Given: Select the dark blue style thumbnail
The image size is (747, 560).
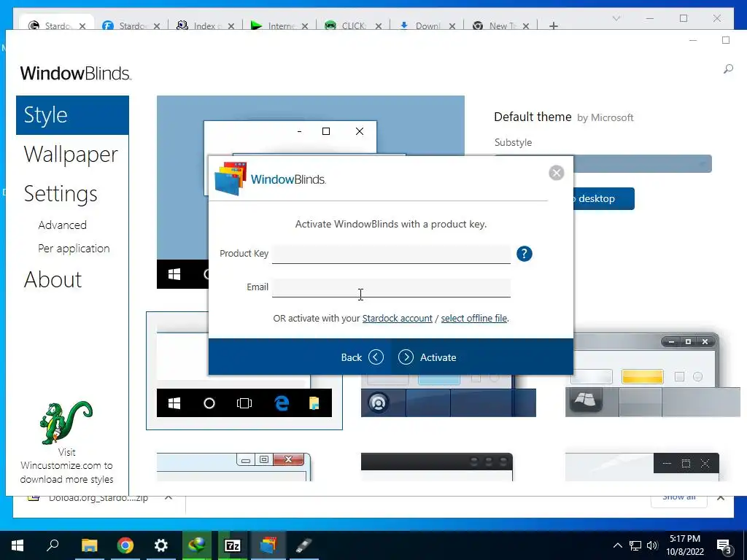Looking at the screenshot, I should 449,395.
